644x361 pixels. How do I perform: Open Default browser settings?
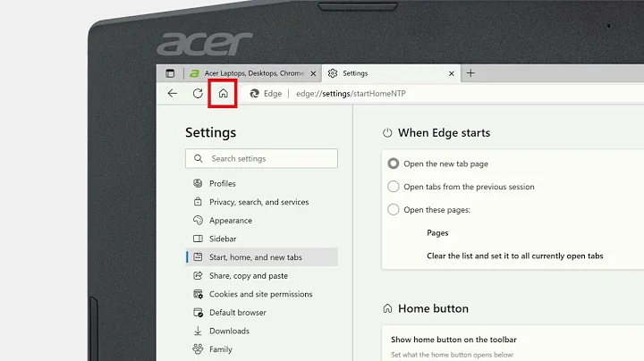pos(261,313)
